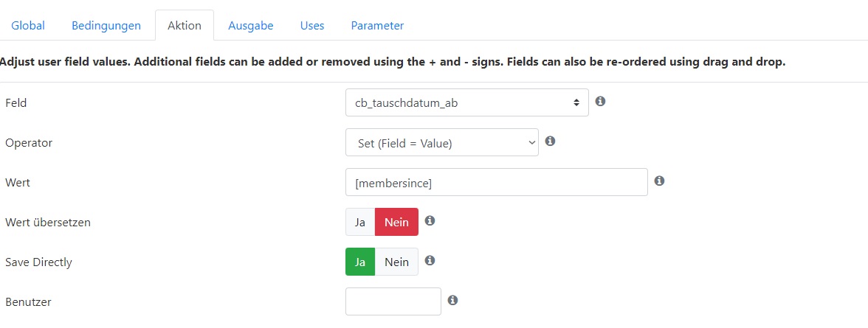Screen dimensions: 868x328
Task: Focus the Wert input containing [membersince]
Action: [x=497, y=182]
